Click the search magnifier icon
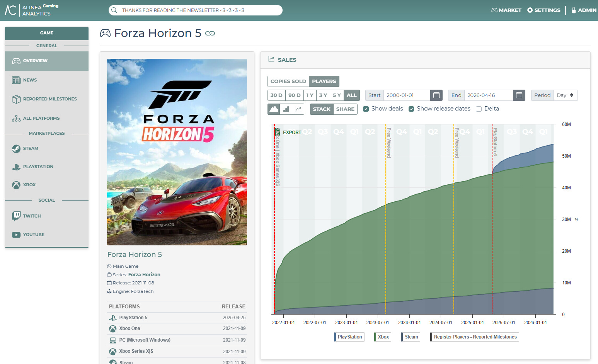The image size is (598, 364). [114, 10]
